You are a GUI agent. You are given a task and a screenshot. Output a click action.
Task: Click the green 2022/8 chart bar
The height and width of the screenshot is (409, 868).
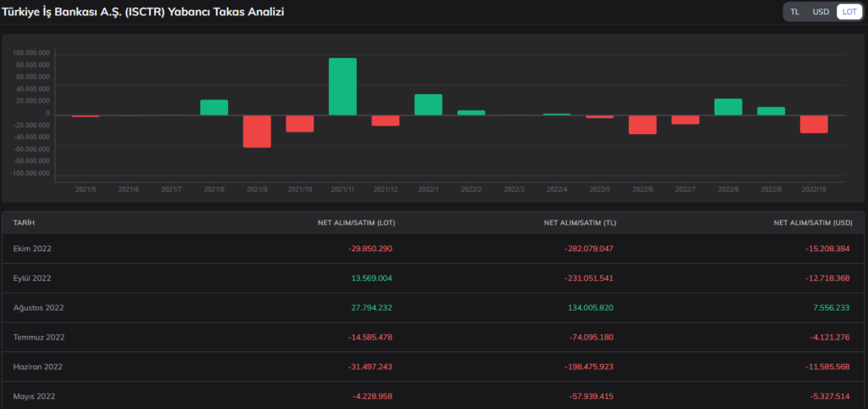tap(728, 107)
